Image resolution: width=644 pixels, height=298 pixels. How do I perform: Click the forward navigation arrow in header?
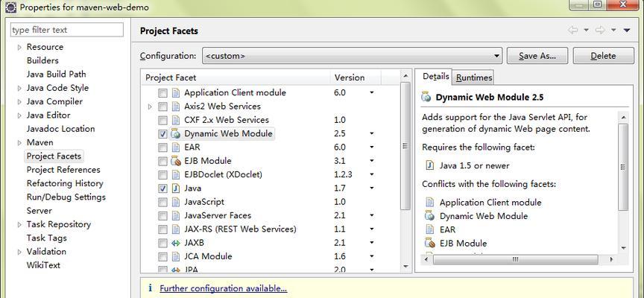tap(600, 30)
